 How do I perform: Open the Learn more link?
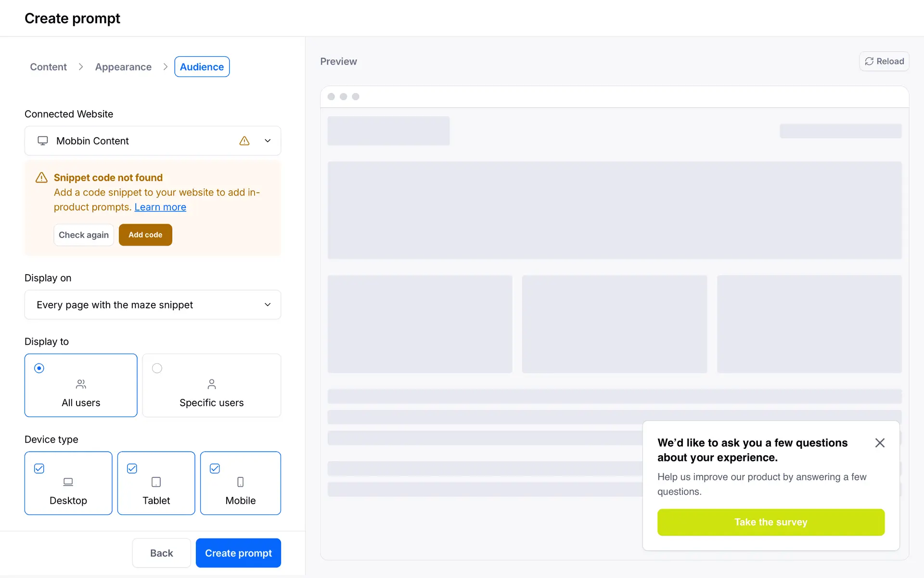click(160, 207)
